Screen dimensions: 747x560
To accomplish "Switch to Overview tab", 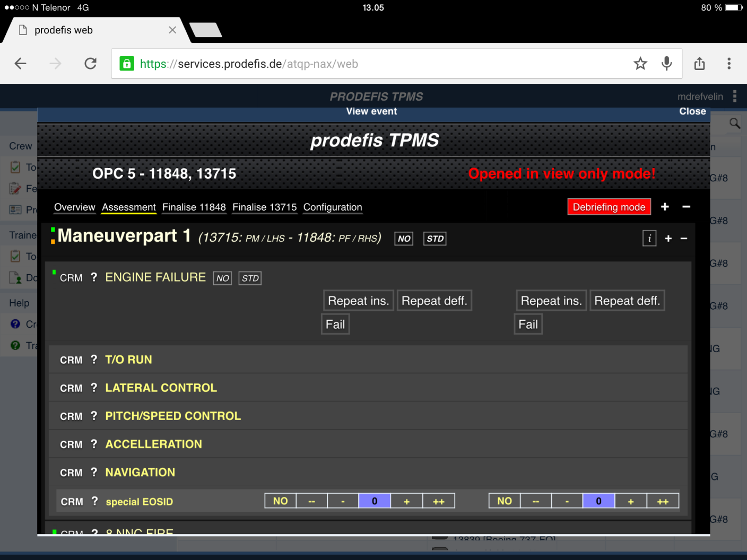I will (x=74, y=207).
